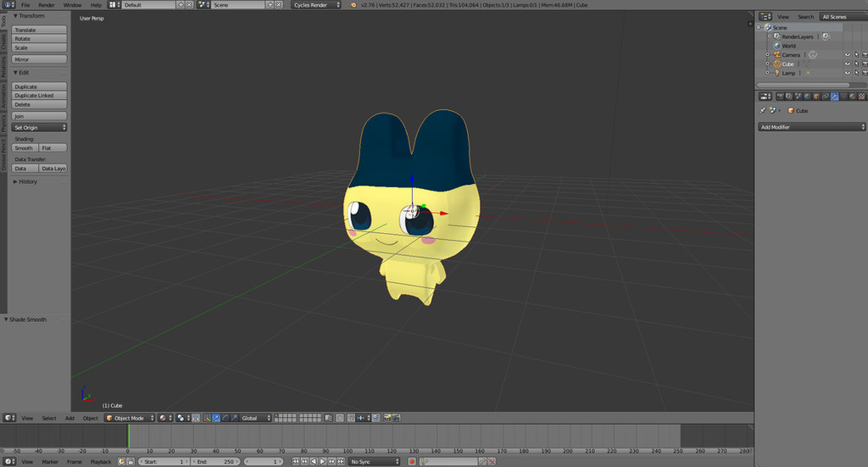Select the translate manipulator arrow icon
This screenshot has width=868, height=467.
216,418
